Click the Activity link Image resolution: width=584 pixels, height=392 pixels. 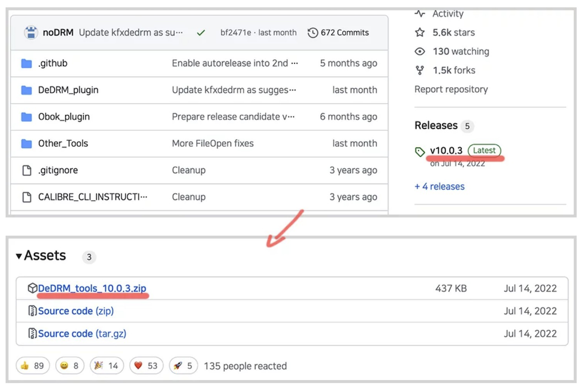pos(448,14)
